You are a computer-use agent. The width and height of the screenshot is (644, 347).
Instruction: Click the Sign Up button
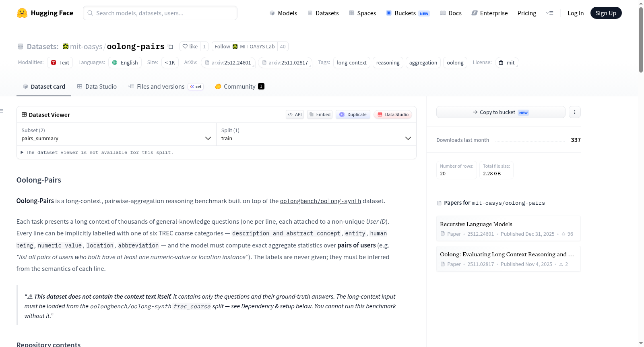(606, 13)
